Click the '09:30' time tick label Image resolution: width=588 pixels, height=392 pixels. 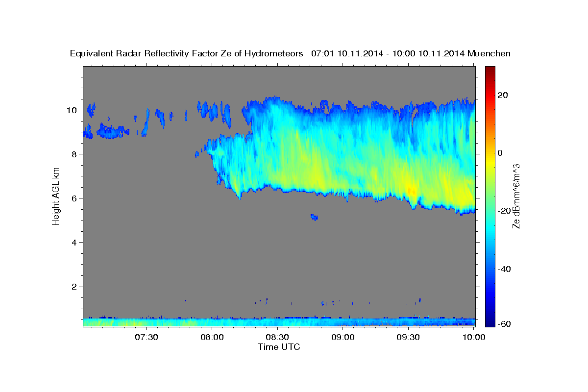[x=408, y=337]
